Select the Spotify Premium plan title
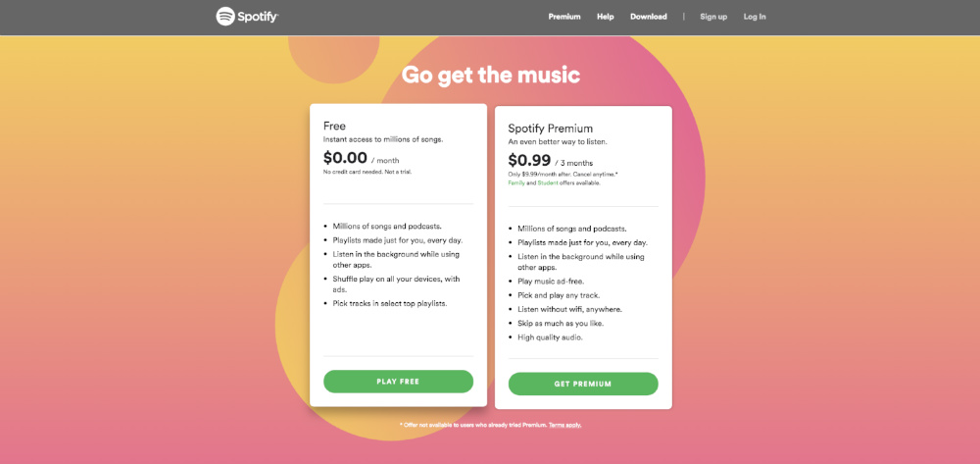The width and height of the screenshot is (980, 464). coord(550,129)
